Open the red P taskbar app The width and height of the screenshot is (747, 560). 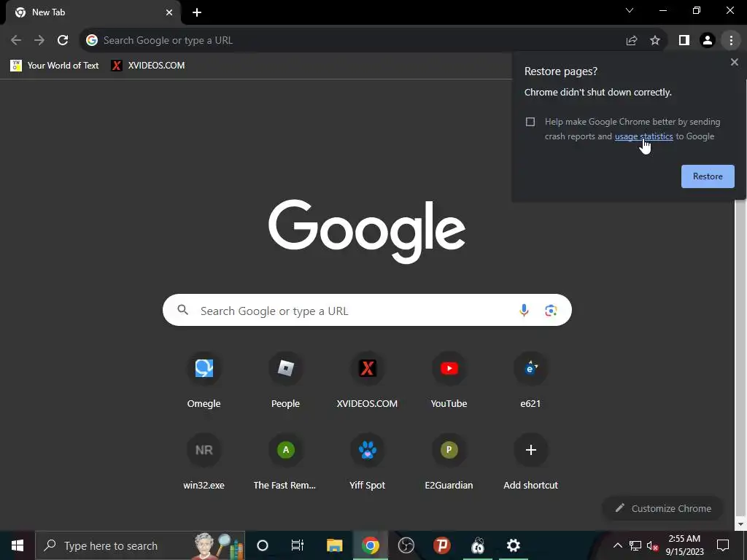tap(441, 545)
